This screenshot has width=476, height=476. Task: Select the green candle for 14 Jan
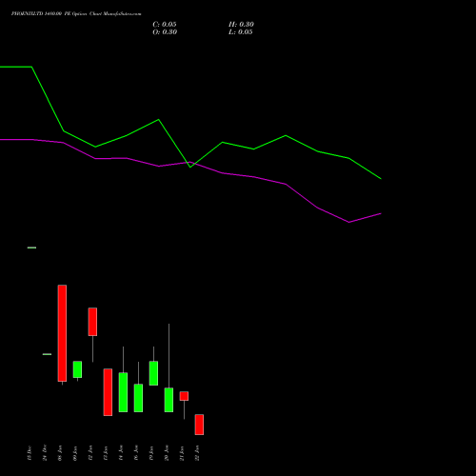pos(123,392)
